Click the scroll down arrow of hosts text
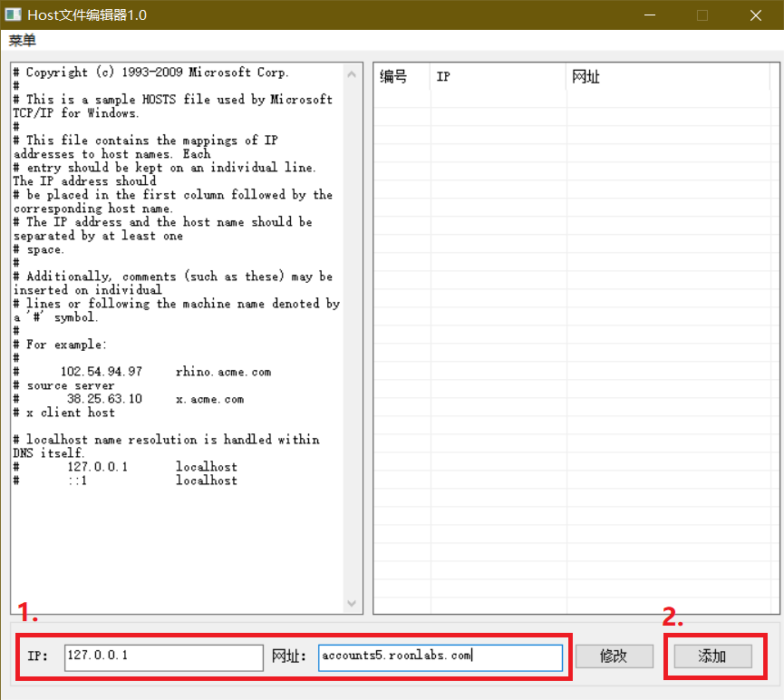 pyautogui.click(x=352, y=604)
